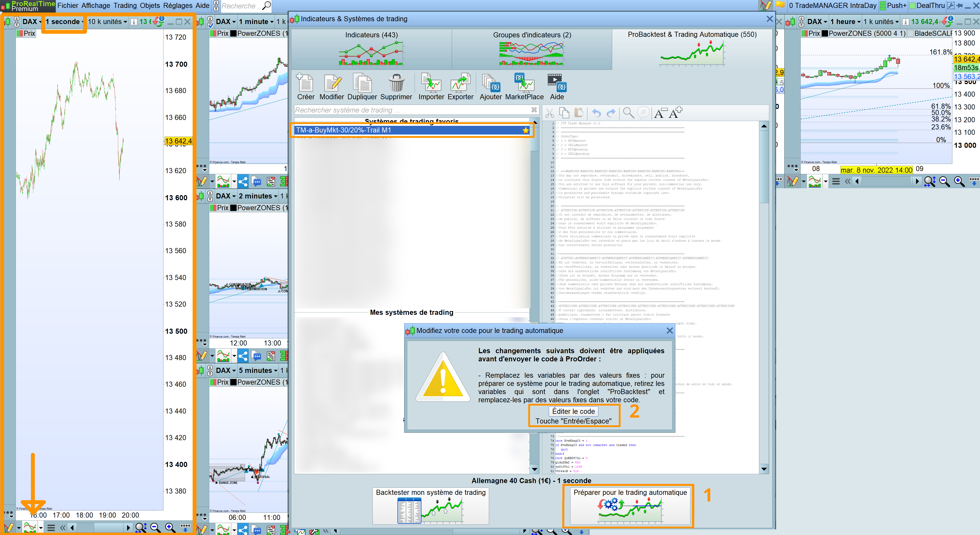Screen dimensions: 980x535
Task: Open the Fichier menu
Action: tap(68, 6)
